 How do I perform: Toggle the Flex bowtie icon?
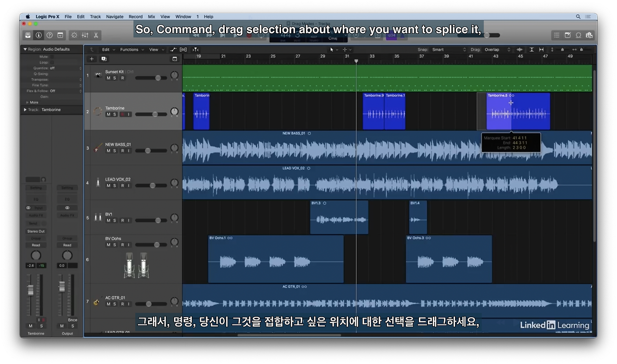183,50
